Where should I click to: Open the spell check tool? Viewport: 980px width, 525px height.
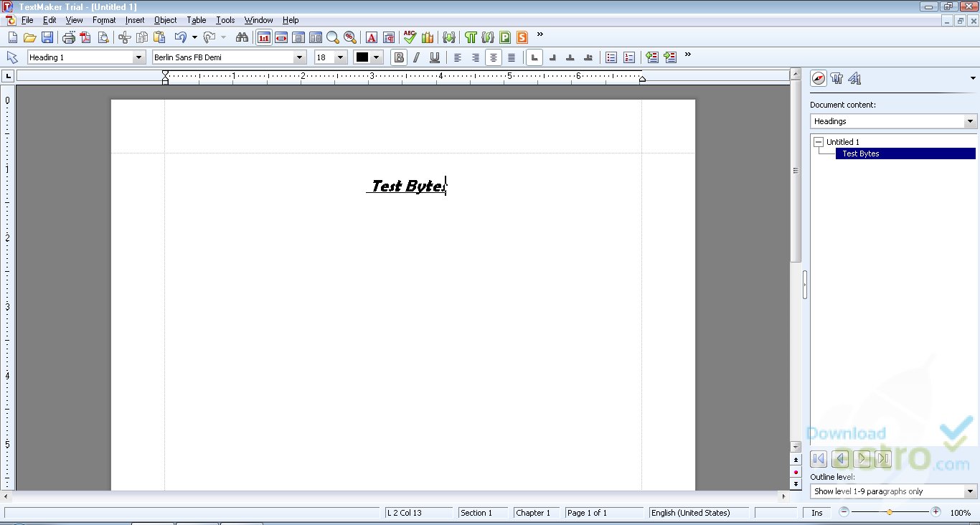point(409,37)
